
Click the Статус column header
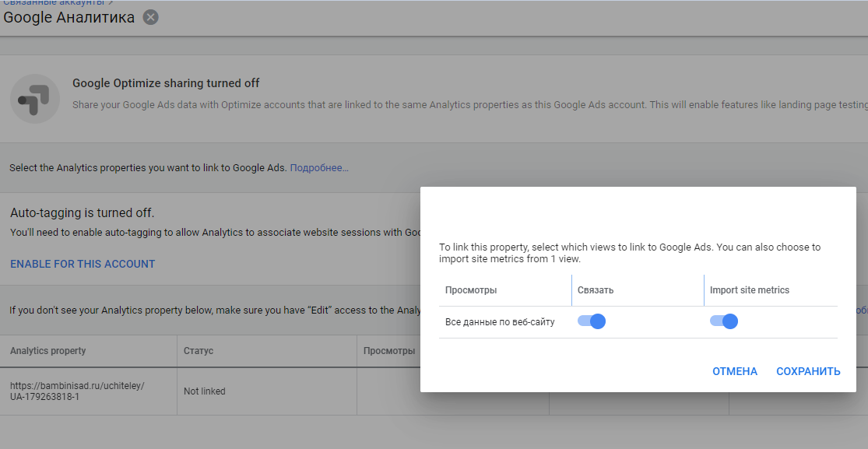click(x=199, y=351)
